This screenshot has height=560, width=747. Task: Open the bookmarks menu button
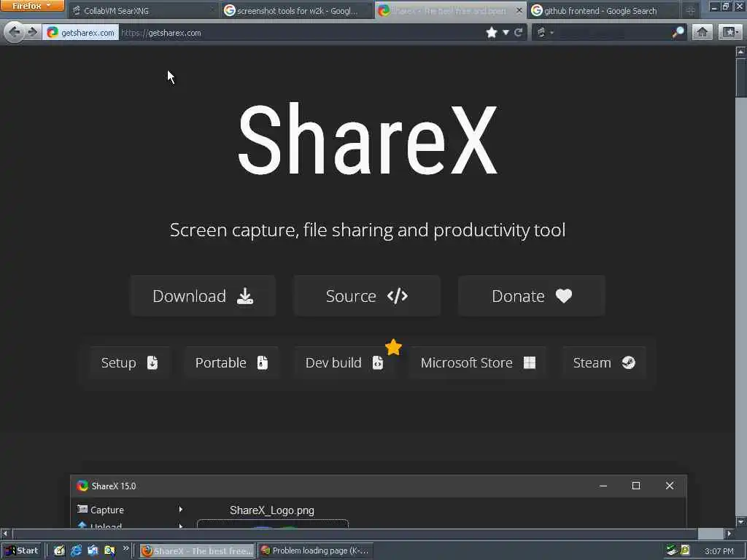(729, 32)
